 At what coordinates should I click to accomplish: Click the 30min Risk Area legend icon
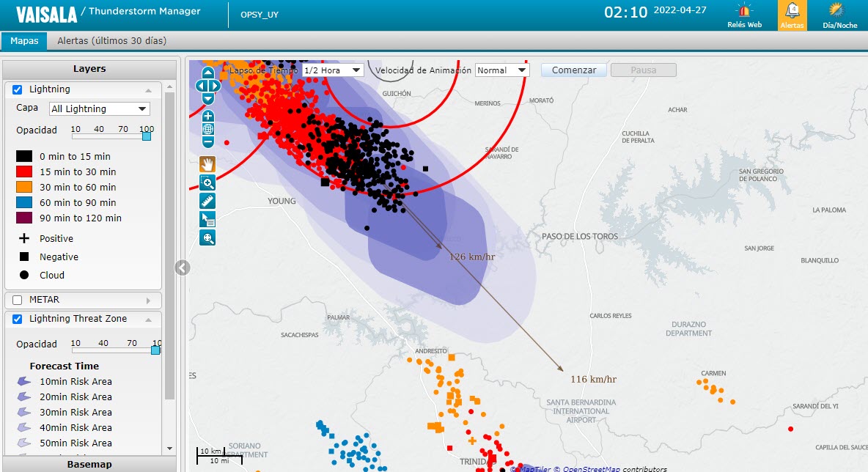tap(23, 412)
